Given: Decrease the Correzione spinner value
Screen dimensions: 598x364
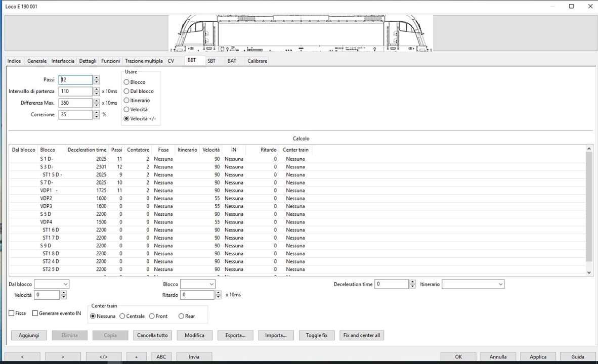Looking at the screenshot, I should tap(97, 117).
